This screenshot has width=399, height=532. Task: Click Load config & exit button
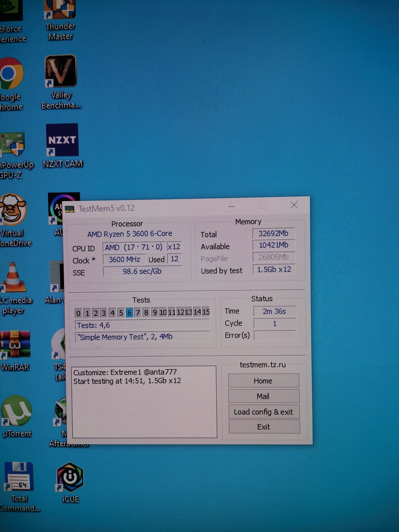263,412
